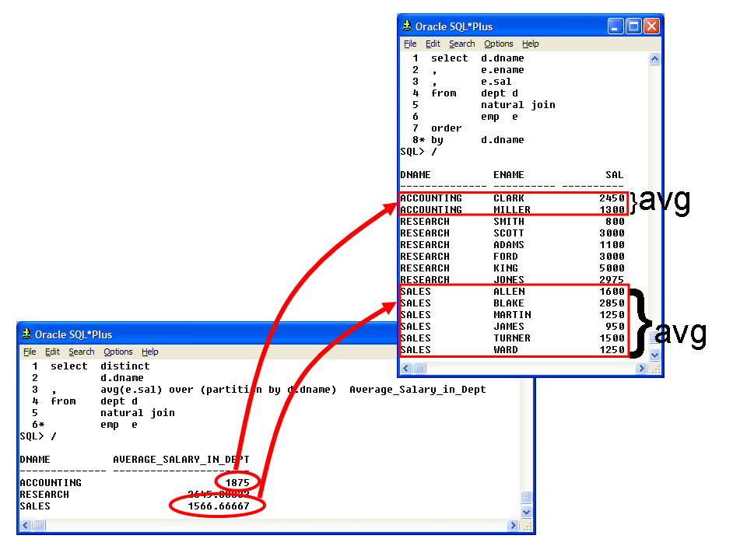The image size is (747, 560).
Task: Maximize the upper SQL*Plus window
Action: point(633,26)
